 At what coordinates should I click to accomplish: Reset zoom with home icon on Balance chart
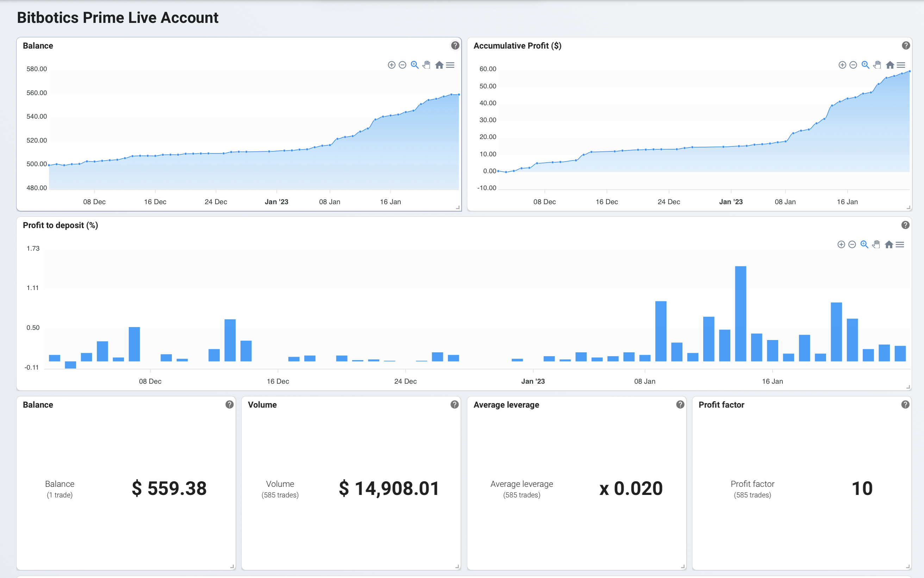[439, 65]
